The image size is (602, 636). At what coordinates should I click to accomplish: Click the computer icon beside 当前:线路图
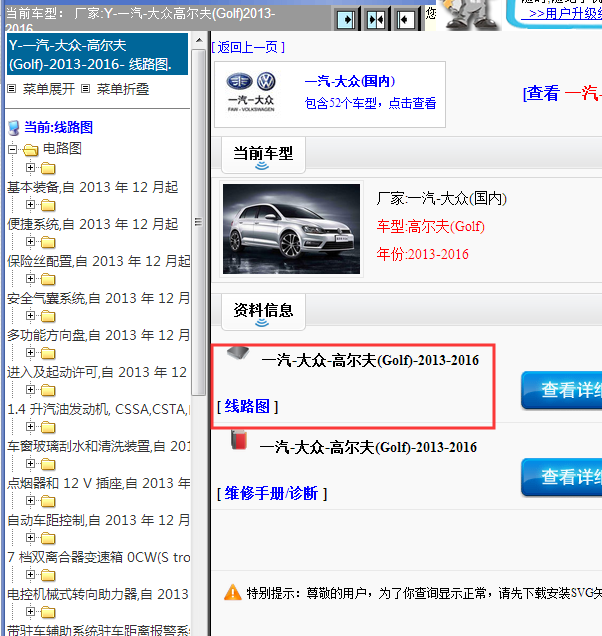click(13, 128)
